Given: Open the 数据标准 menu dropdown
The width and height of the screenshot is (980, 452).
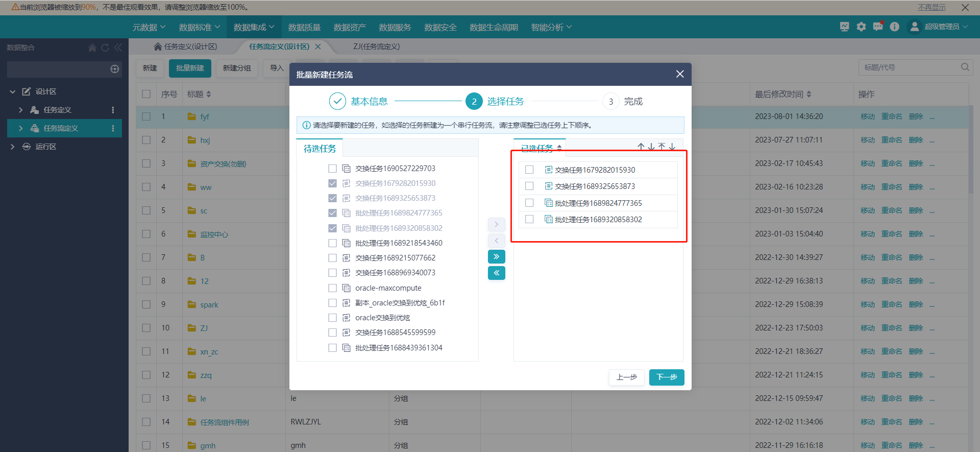Looking at the screenshot, I should tap(199, 27).
